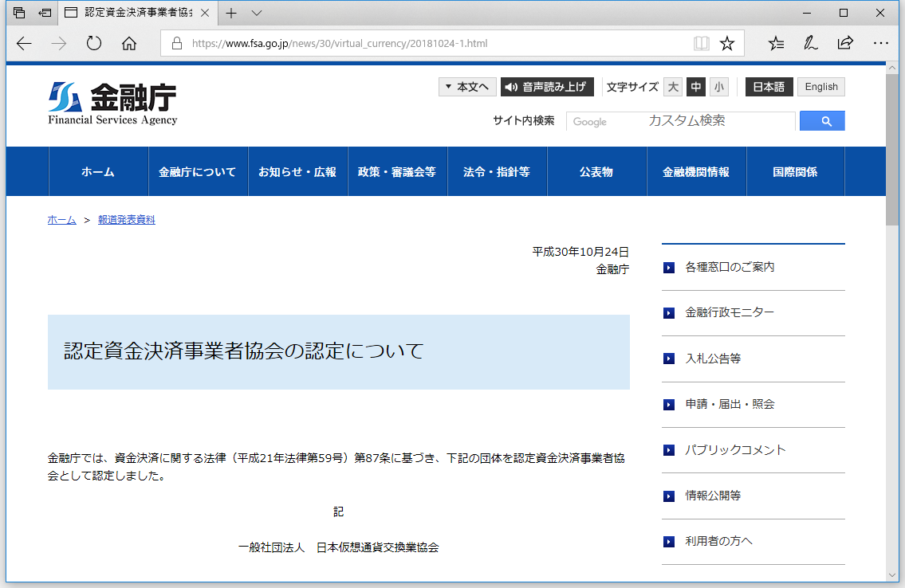
Task: Click the FSA Financial Services Agency logo
Action: (x=111, y=101)
